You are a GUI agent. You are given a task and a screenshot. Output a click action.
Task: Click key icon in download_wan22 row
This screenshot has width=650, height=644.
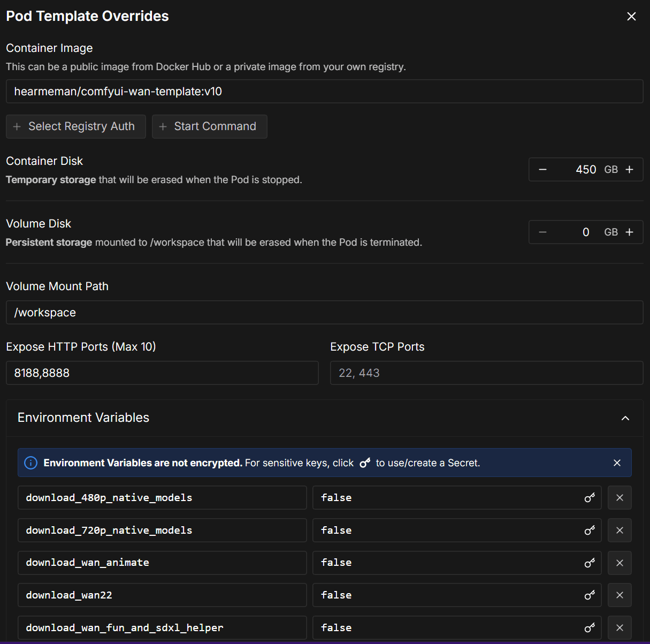coord(589,595)
